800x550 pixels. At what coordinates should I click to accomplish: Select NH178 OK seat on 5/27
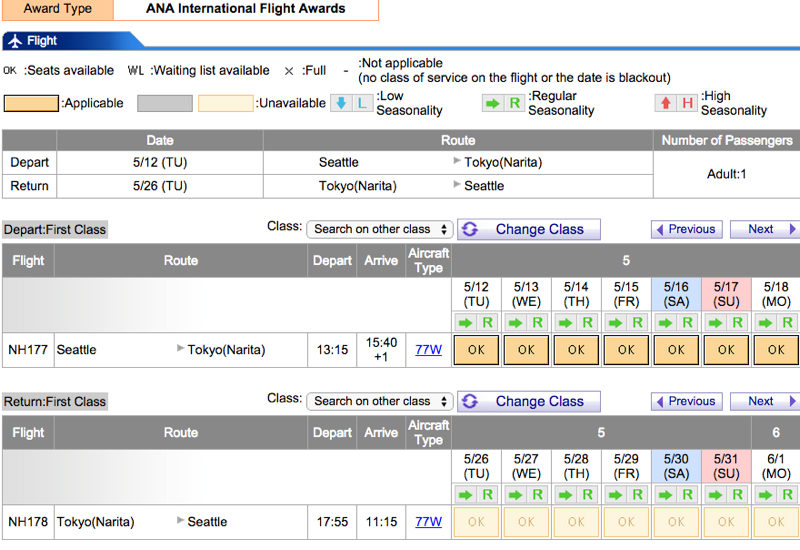(526, 522)
